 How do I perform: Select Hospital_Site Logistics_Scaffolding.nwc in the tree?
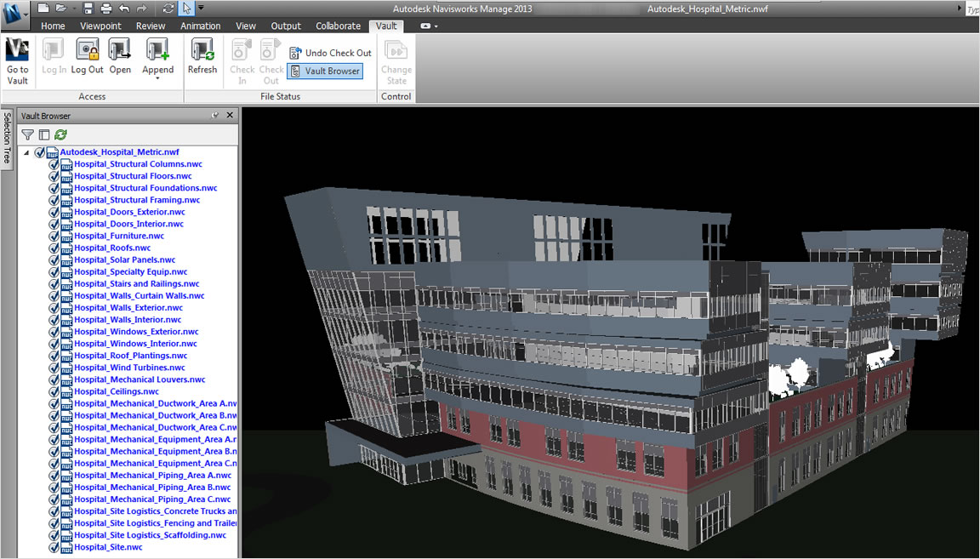click(x=150, y=535)
